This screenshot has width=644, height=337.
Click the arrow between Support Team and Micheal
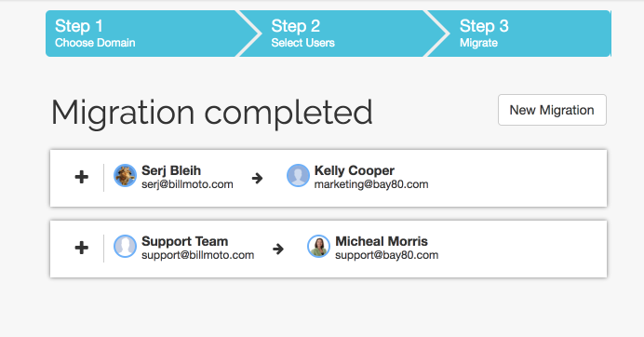(278, 249)
